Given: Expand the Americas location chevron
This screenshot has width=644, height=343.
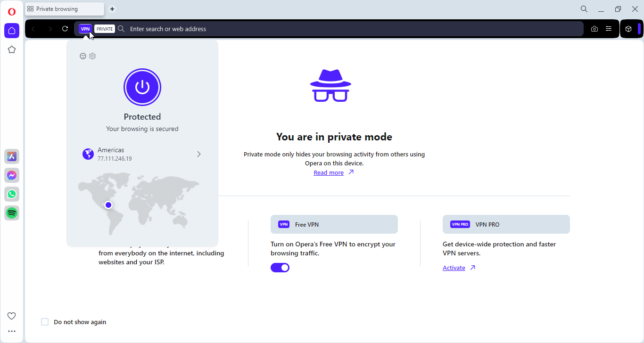Looking at the screenshot, I should pos(198,154).
